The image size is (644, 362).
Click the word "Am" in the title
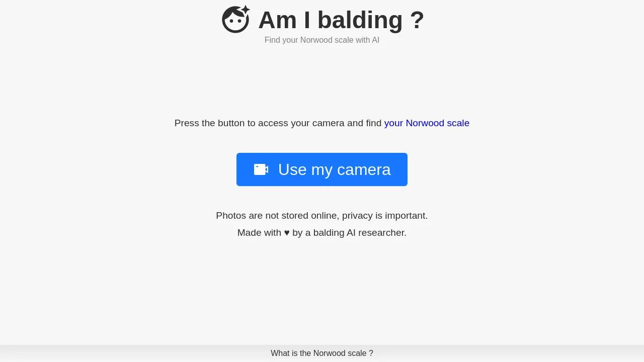click(277, 20)
